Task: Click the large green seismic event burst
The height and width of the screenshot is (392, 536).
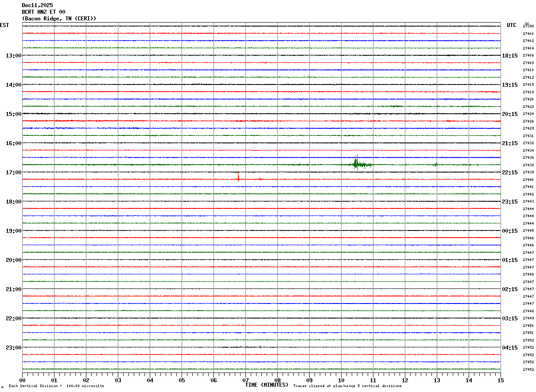Action: pyautogui.click(x=357, y=164)
